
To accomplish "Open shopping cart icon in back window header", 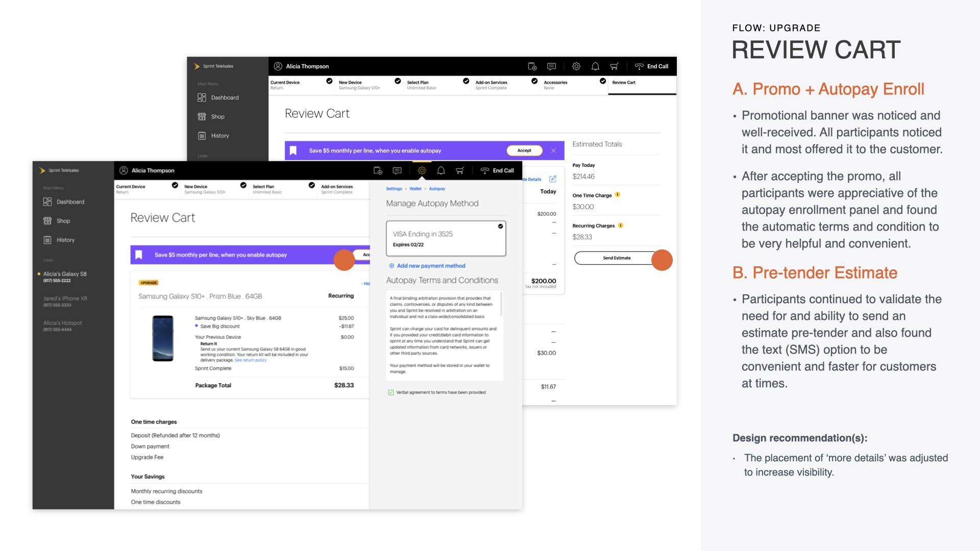I will coord(615,66).
